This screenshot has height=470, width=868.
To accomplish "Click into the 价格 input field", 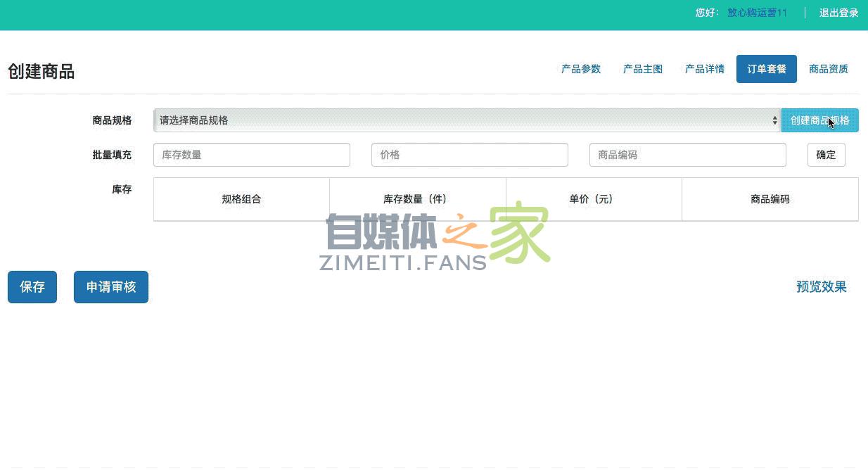I will (x=469, y=155).
